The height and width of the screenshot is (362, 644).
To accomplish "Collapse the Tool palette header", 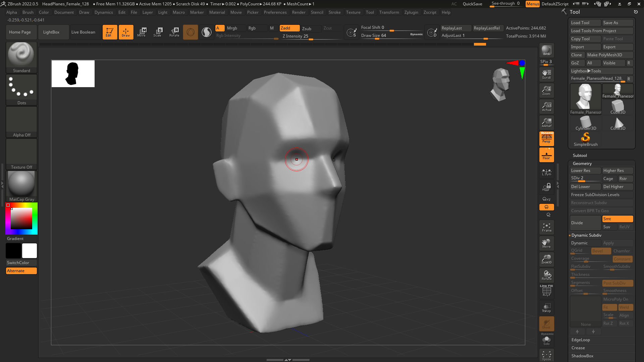I will (x=575, y=12).
